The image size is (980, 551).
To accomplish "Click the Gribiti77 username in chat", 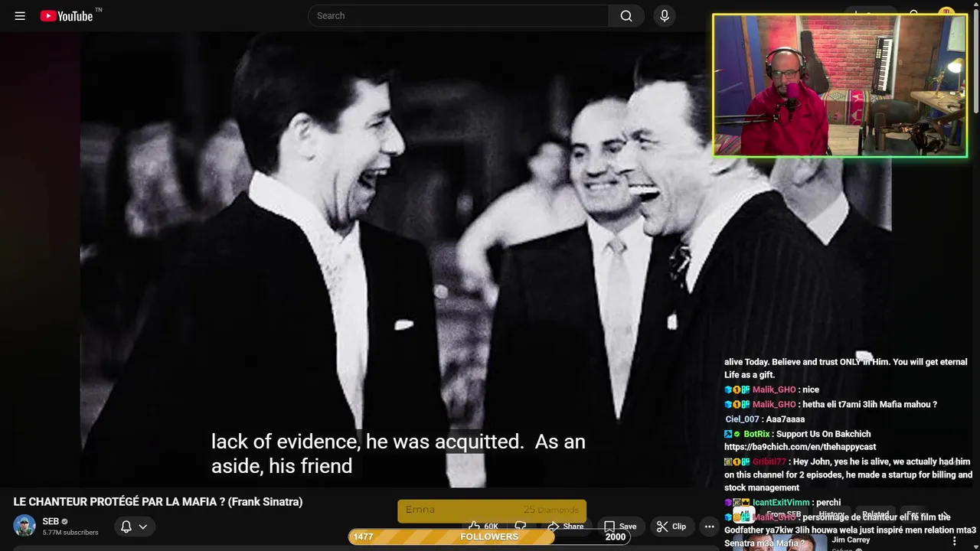I will tap(769, 462).
